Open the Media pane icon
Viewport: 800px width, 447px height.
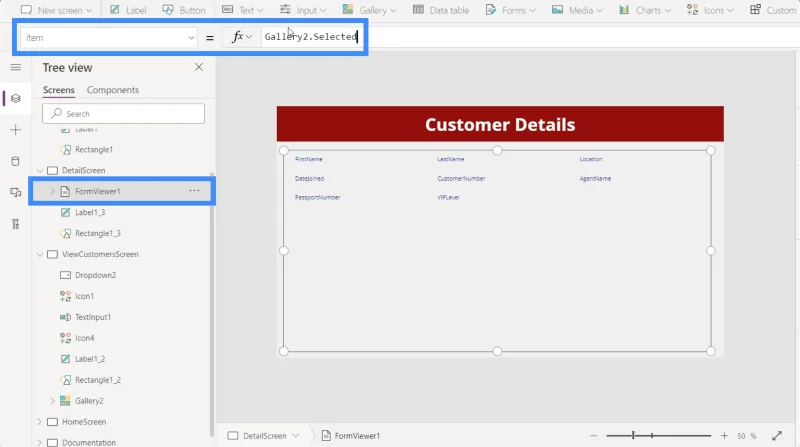point(16,192)
